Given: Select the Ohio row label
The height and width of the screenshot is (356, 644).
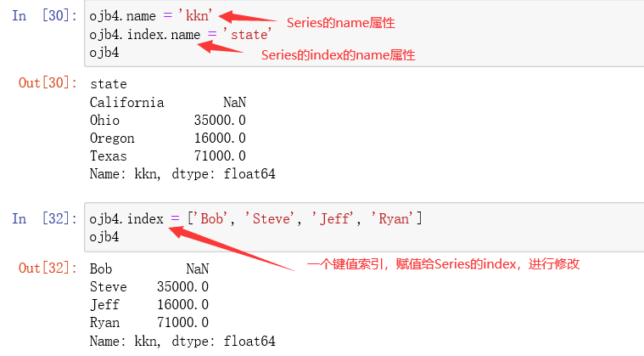Looking at the screenshot, I should [104, 120].
